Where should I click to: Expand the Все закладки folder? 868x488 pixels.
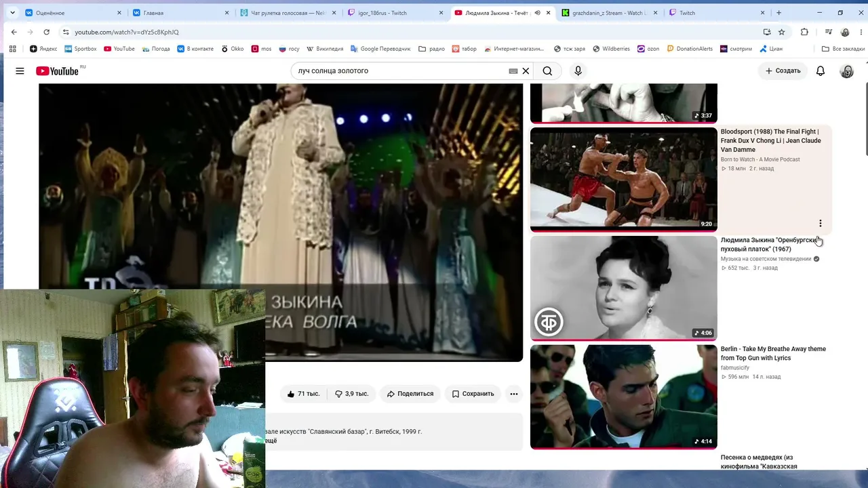point(843,49)
